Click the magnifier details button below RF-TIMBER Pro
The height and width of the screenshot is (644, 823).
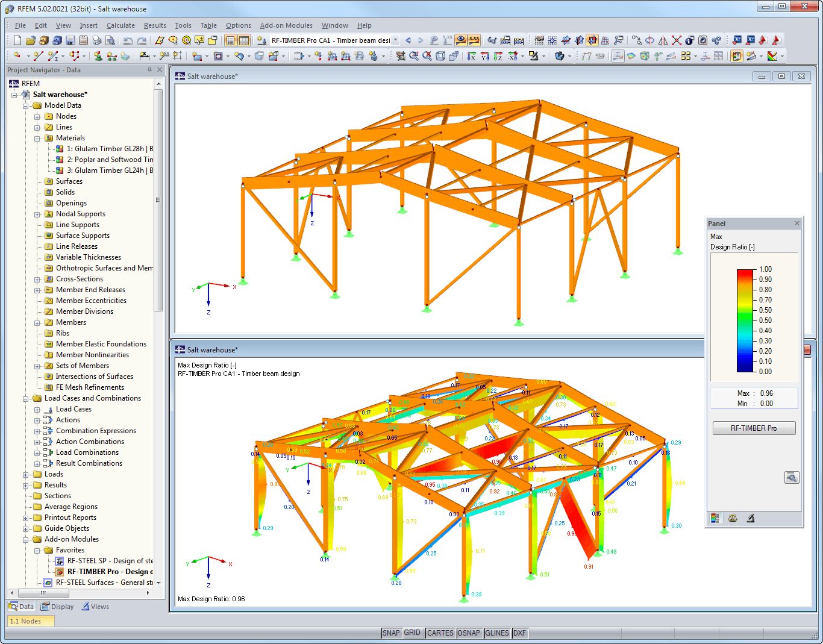(792, 477)
